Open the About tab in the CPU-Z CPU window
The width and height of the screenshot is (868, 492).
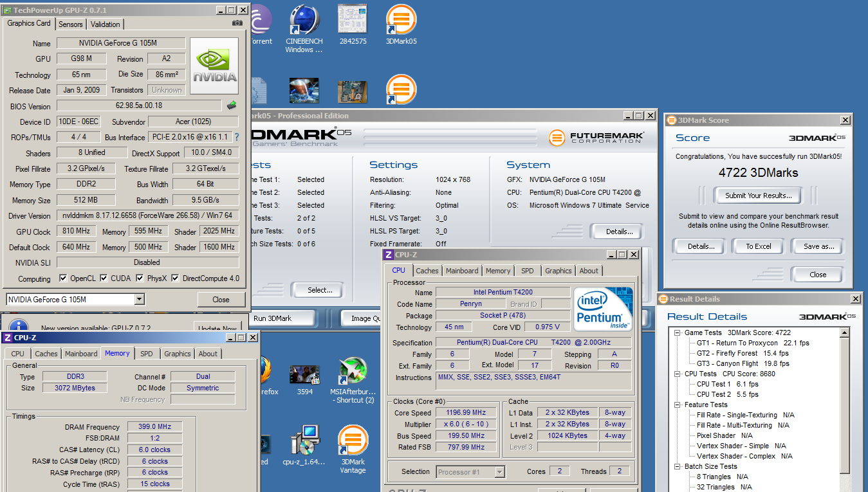[589, 271]
